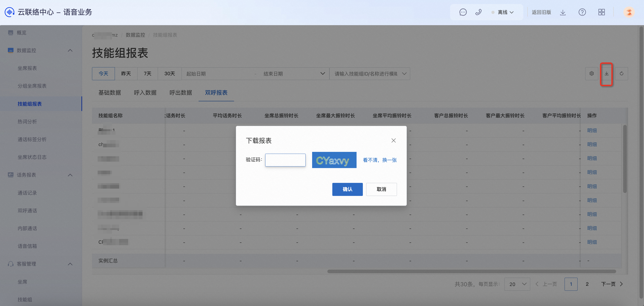
Task: Click 看不清，换一张 link
Action: pyautogui.click(x=380, y=160)
